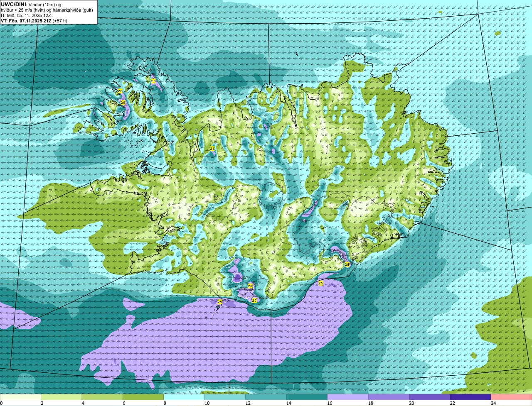This screenshot has width=532, height=406.
Task: Pick the 18–20 m/s purple legend swatch
Action: (x=389, y=397)
